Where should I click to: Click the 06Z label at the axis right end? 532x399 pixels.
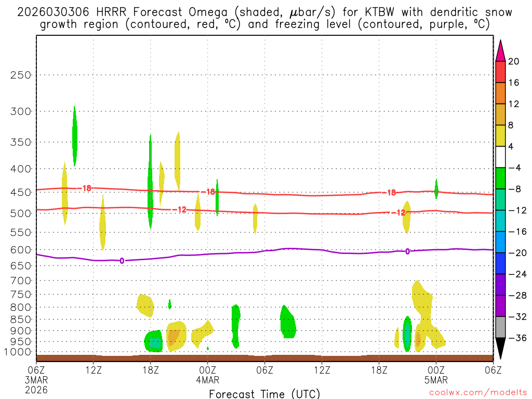tap(493, 370)
